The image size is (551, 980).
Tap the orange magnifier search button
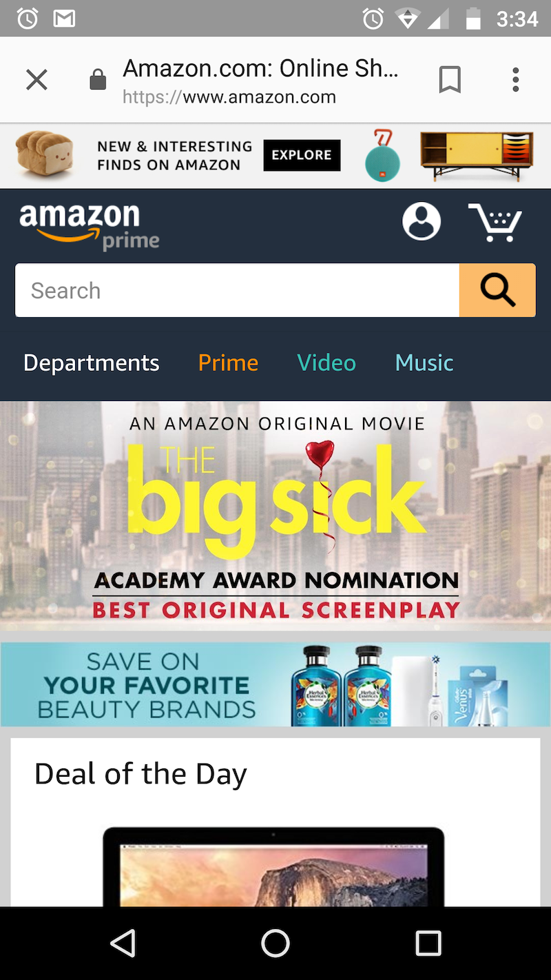pyautogui.click(x=497, y=290)
